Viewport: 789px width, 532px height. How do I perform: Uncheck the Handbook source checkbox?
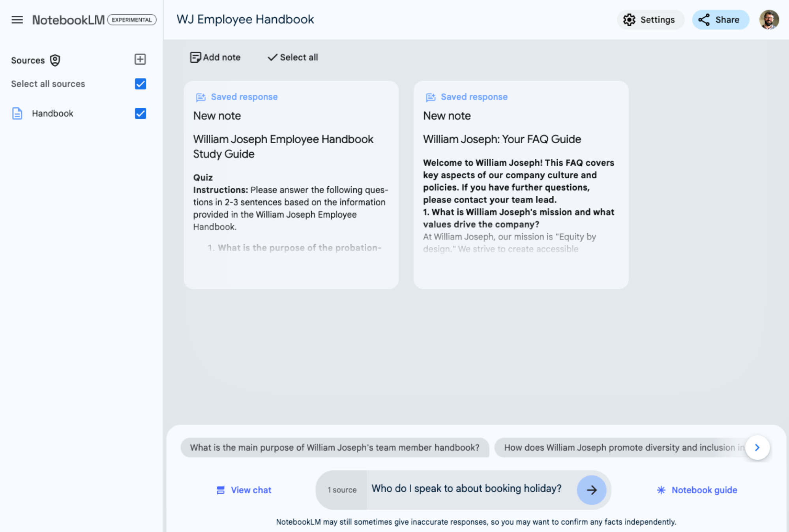(x=141, y=114)
